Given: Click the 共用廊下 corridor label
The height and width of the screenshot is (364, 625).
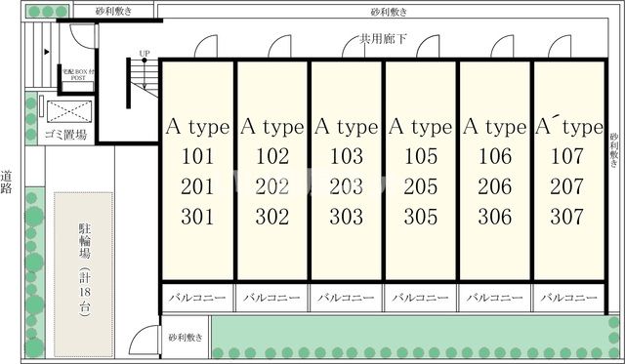Looking at the screenshot, I should (x=383, y=39).
